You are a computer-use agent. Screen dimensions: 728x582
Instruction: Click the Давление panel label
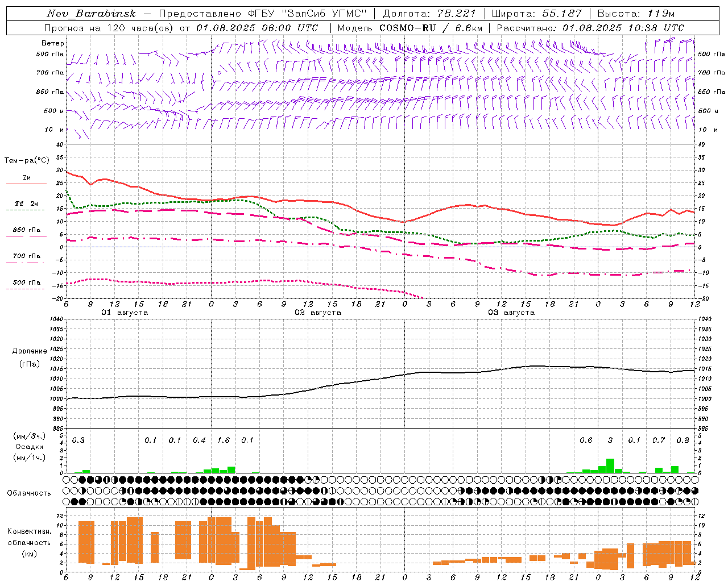(30, 351)
